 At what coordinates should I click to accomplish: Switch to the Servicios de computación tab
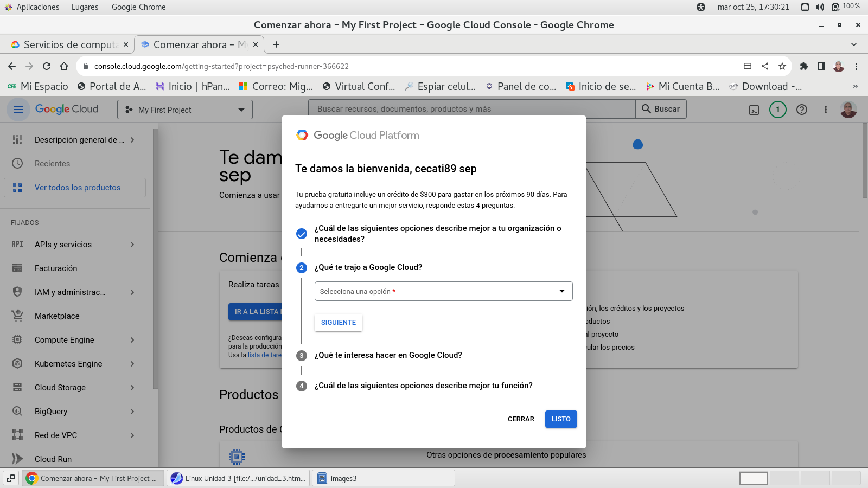point(69,44)
